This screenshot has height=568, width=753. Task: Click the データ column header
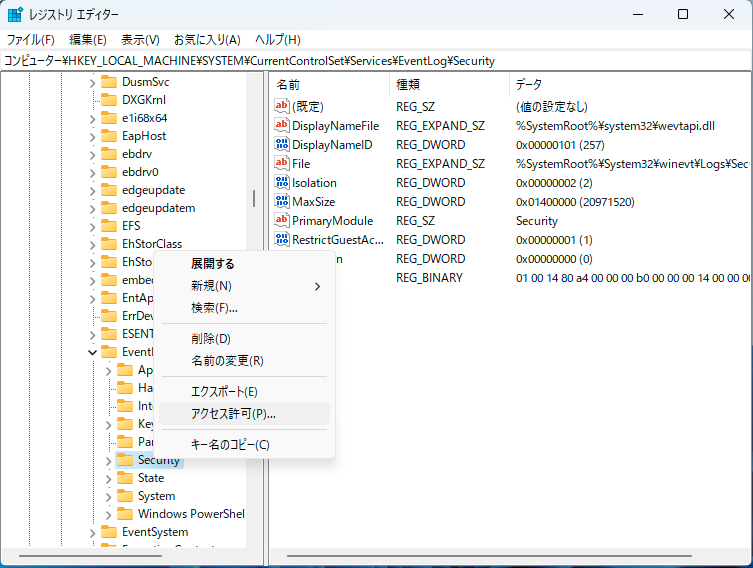pyautogui.click(x=528, y=84)
